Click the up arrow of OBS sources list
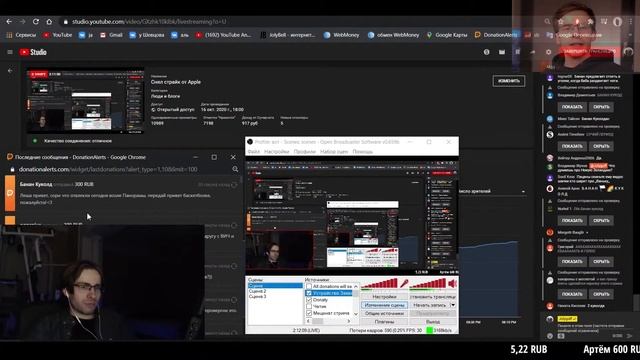This screenshot has width=640, height=360. point(356,287)
